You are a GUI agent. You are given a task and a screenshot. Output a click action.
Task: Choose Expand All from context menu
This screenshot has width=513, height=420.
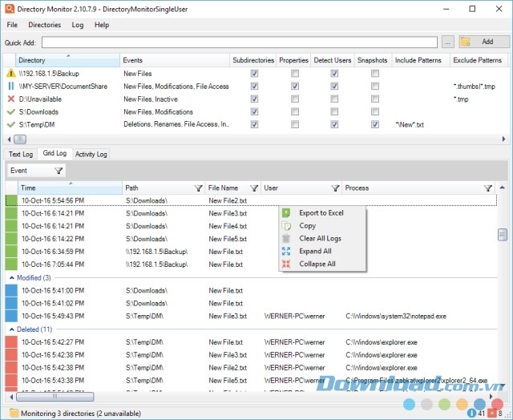[322, 251]
